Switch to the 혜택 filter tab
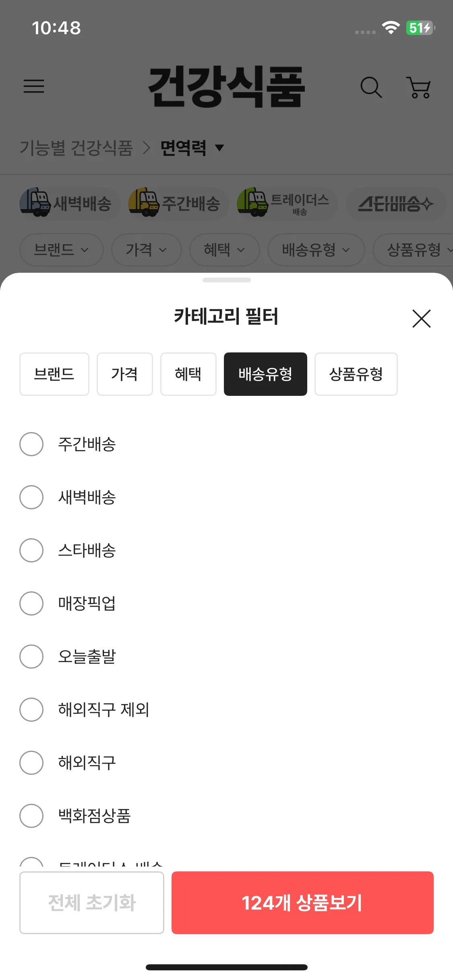Screen dimensions: 453x980 coord(188,374)
